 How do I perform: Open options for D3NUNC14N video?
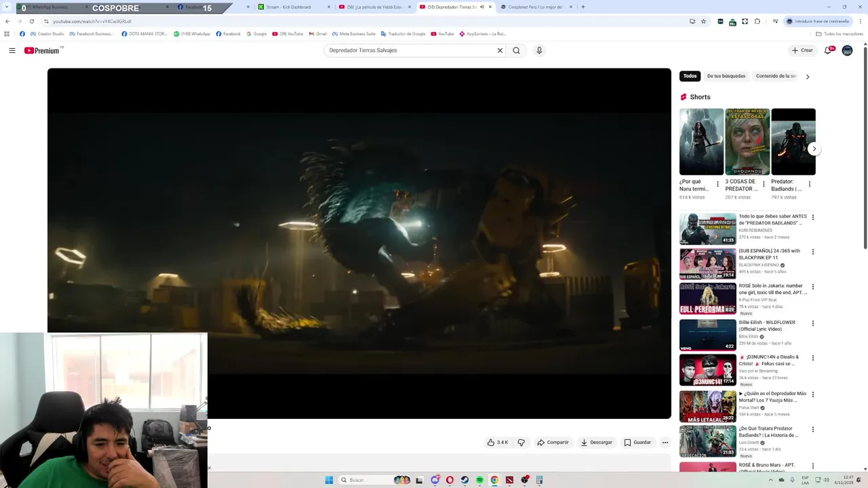click(x=813, y=358)
